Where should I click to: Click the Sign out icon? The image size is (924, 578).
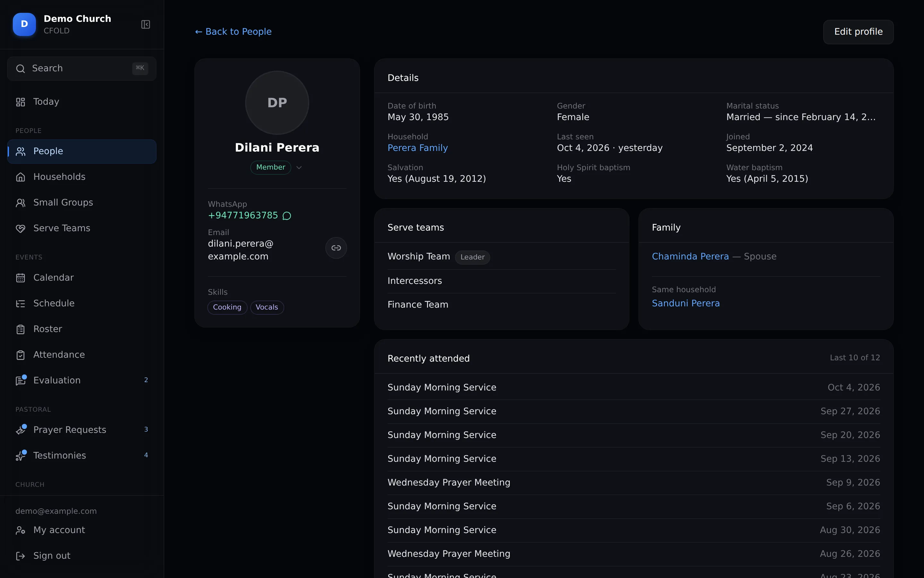(x=21, y=556)
